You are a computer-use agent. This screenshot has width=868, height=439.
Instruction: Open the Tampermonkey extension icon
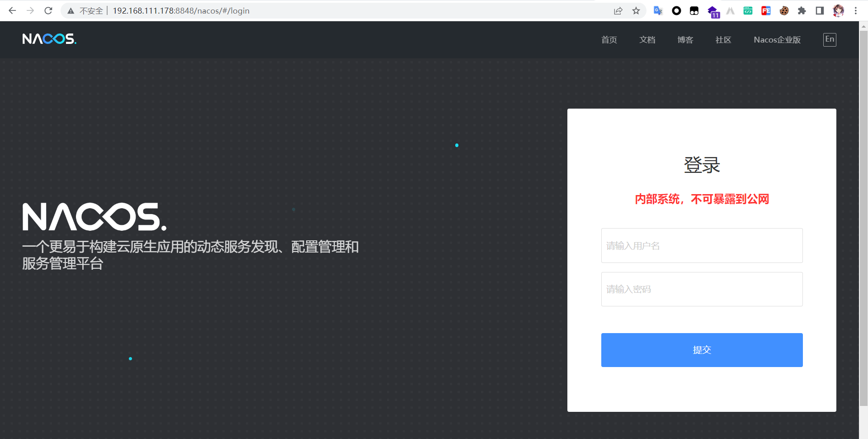pos(694,11)
